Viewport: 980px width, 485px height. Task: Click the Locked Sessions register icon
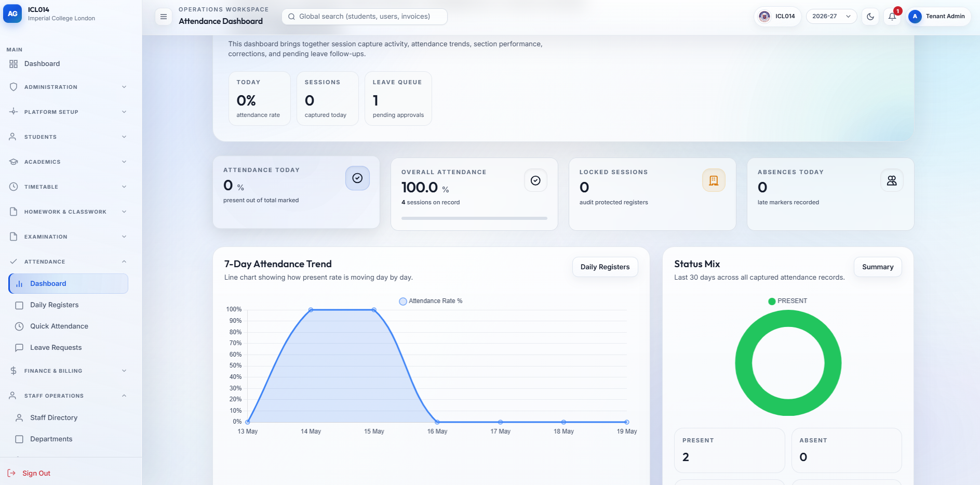714,180
